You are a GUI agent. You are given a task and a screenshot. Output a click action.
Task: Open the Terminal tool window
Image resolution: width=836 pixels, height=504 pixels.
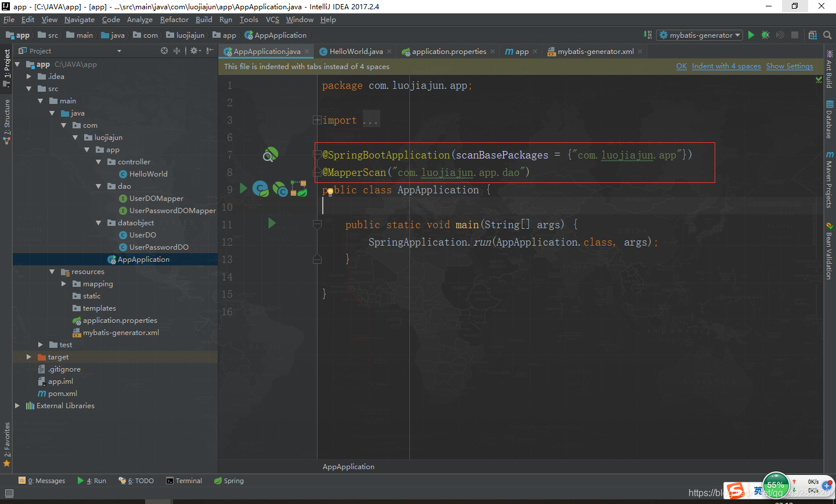pos(184,481)
